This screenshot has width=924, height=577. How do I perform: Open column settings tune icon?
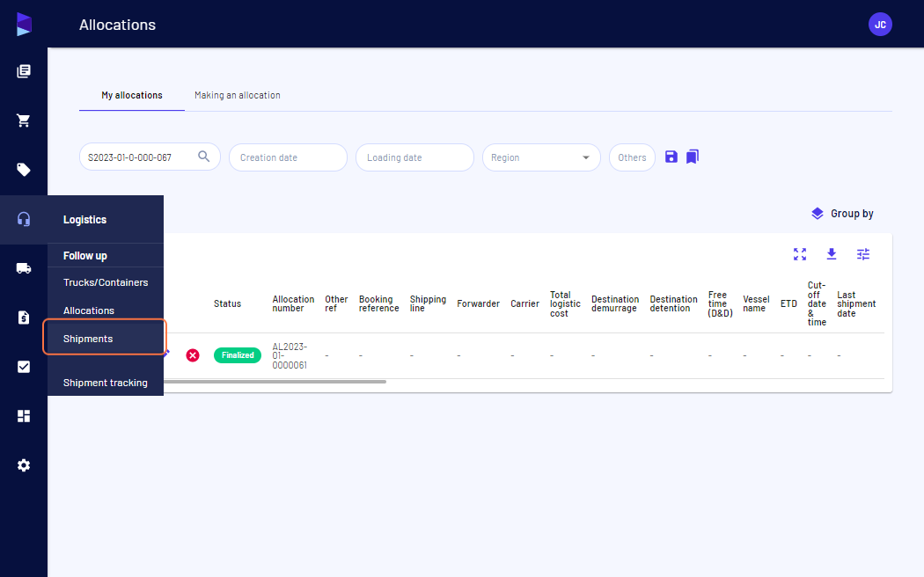click(862, 254)
